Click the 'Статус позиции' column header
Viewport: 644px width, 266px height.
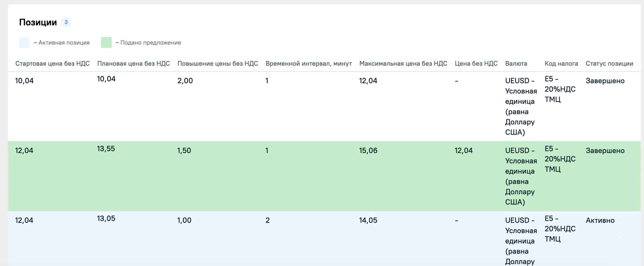610,64
